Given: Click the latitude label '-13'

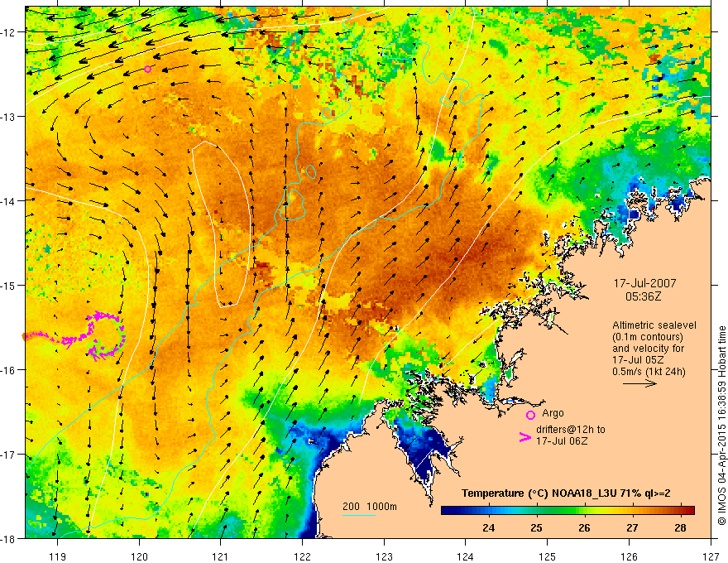Looking at the screenshot, I should tap(8, 116).
